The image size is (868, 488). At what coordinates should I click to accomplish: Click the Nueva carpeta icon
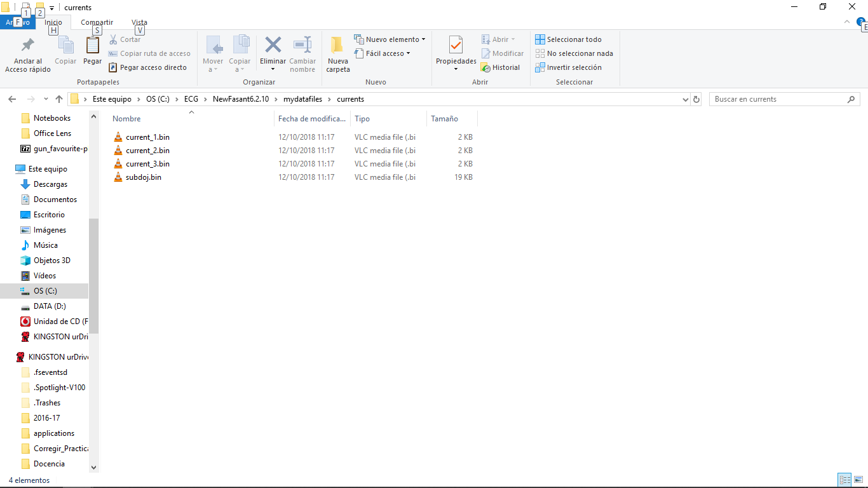(x=337, y=46)
